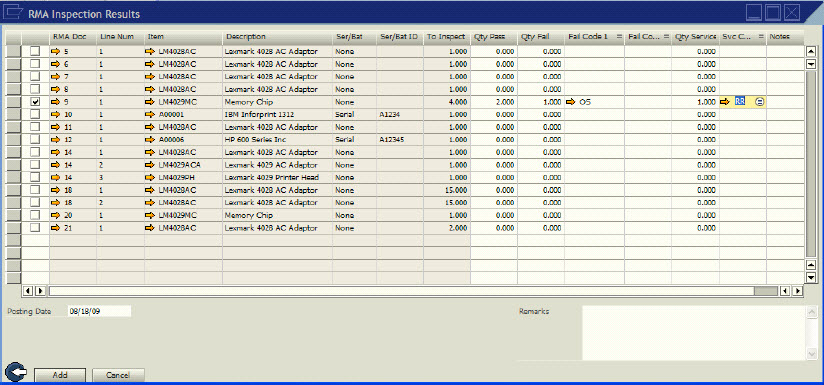The image size is (824, 385).
Task: Open link arrow for RMA Doc 9
Action: pyautogui.click(x=56, y=102)
